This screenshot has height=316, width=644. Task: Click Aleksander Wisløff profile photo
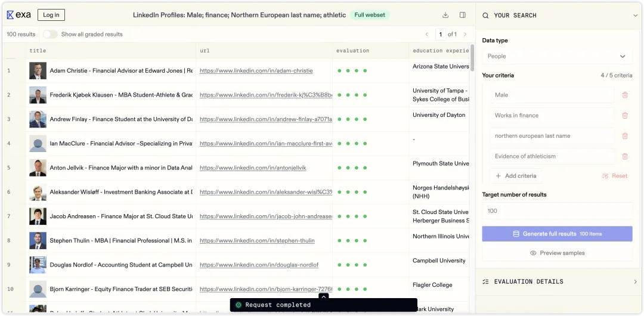38,192
